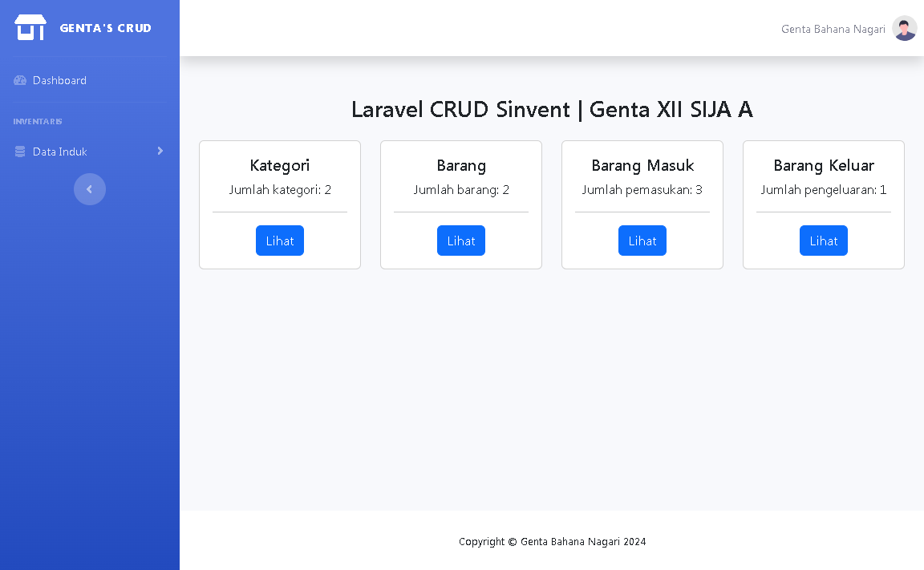Select the Data Induk menu label
The height and width of the screenshot is (570, 924).
pyautogui.click(x=60, y=152)
